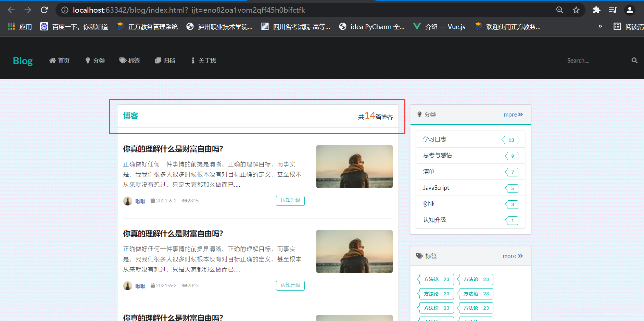Click the 认知升级 tag button in first post
The image size is (644, 321).
[290, 201]
